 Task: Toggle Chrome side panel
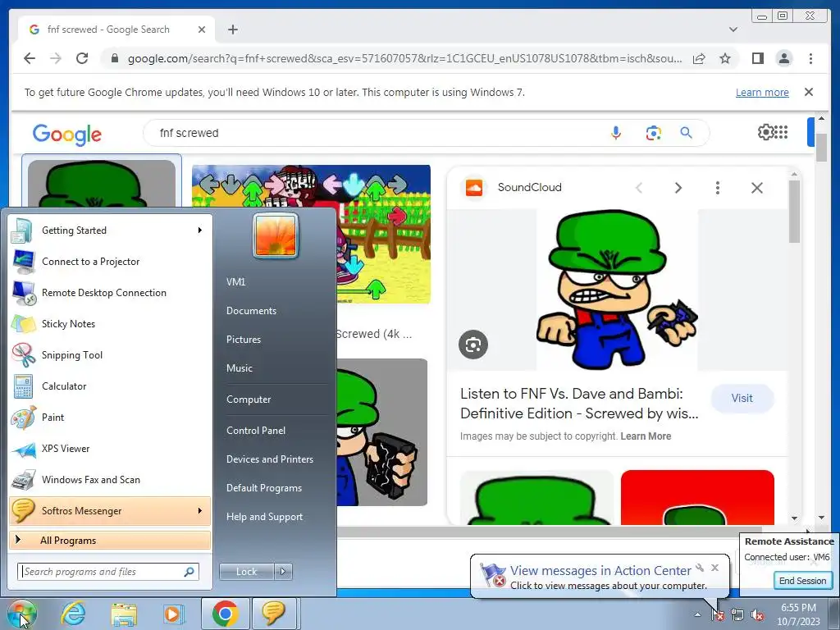click(x=757, y=58)
